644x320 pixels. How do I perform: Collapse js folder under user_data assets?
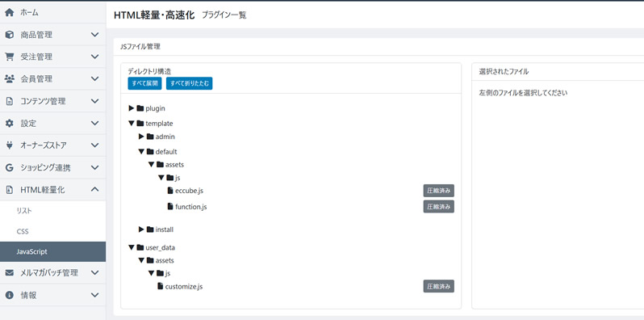pyautogui.click(x=151, y=273)
